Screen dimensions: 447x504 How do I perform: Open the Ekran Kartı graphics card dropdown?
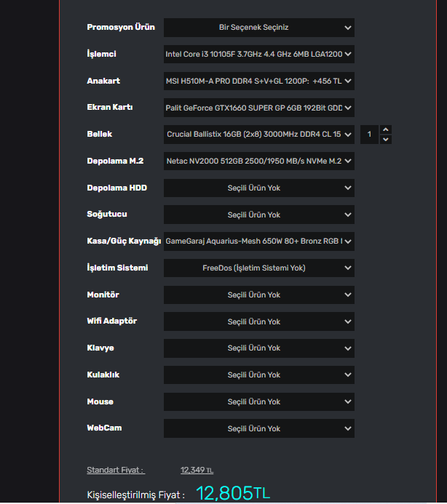258,108
